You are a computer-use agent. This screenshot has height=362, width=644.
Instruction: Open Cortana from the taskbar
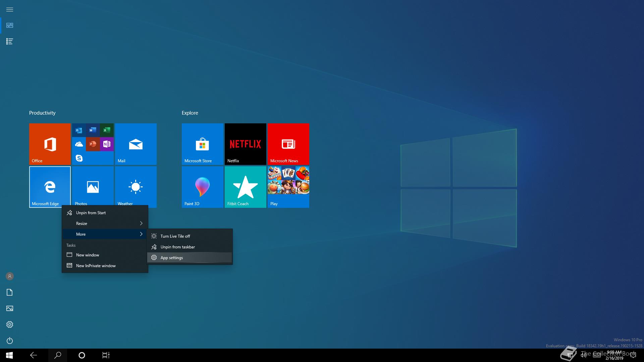pyautogui.click(x=82, y=355)
